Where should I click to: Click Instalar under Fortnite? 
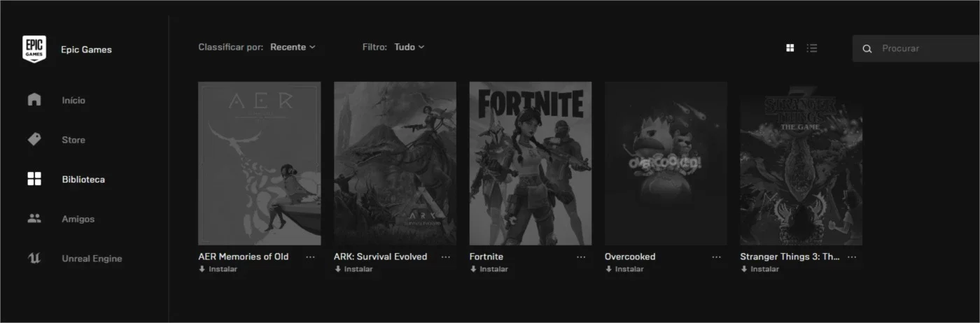[489, 269]
